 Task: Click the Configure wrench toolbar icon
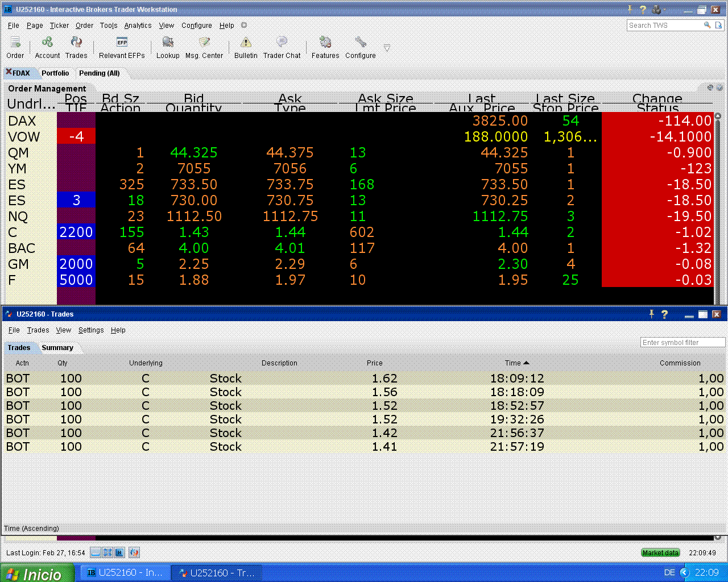(x=361, y=47)
